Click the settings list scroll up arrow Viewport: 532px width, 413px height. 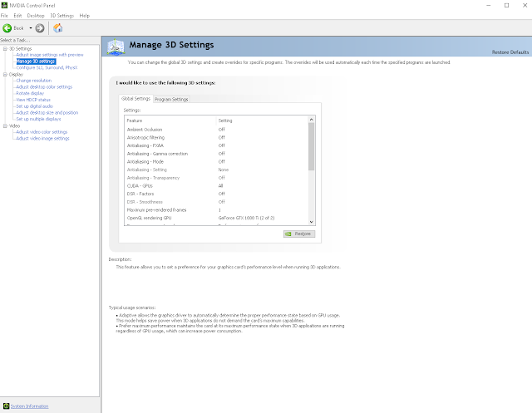click(311, 120)
